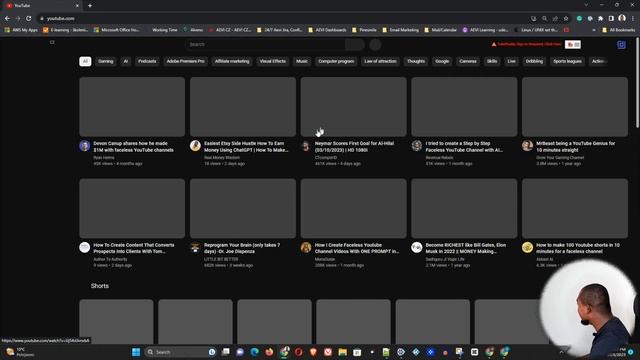The image size is (640, 360).
Task: Select the Podcasts category chip
Action: [147, 61]
